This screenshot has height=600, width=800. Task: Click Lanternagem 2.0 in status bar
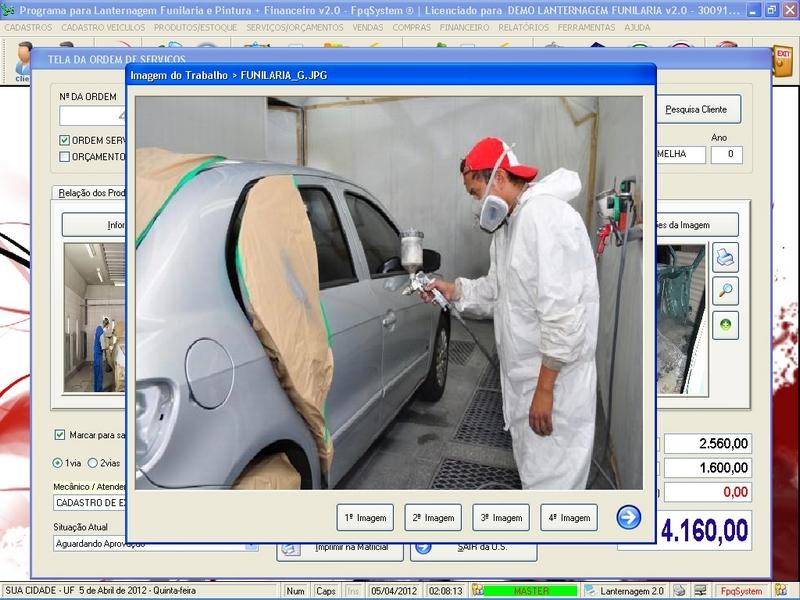[632, 591]
